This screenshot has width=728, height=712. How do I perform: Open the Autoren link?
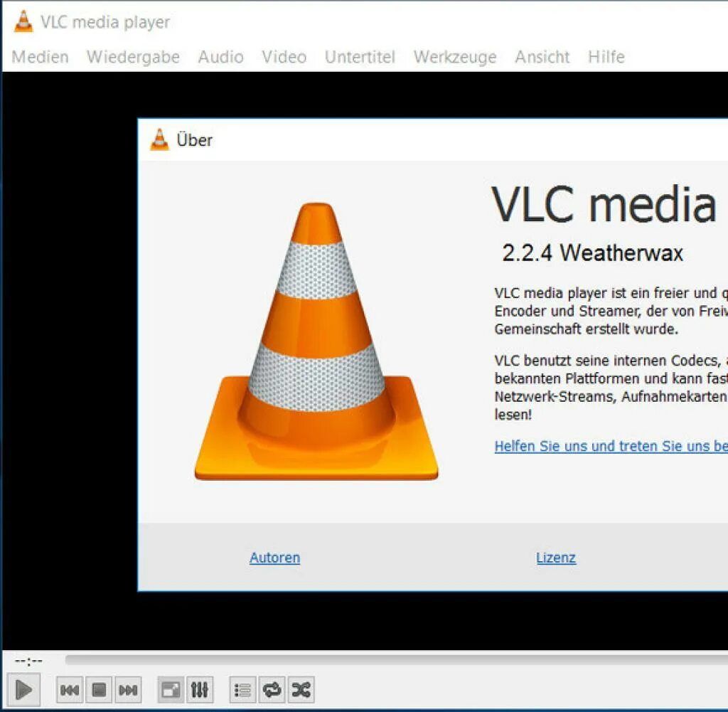(x=275, y=558)
